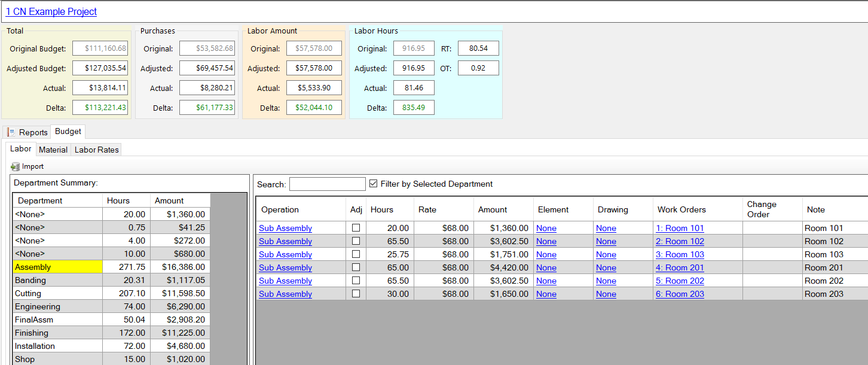Select the <None> row with $272.00 amount

(x=112, y=241)
